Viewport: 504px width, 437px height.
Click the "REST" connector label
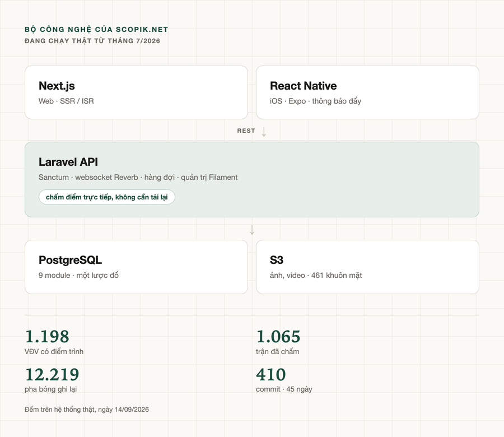(246, 131)
